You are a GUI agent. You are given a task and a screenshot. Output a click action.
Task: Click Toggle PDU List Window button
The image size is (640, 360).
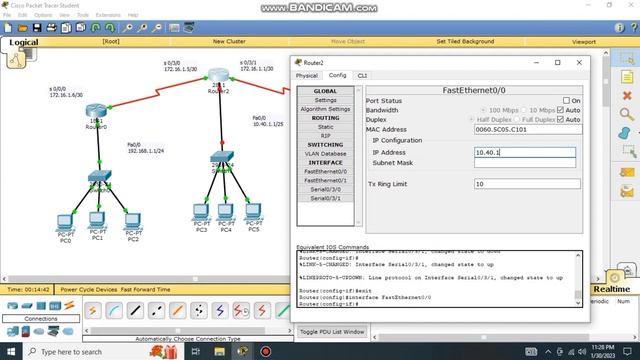(x=332, y=332)
